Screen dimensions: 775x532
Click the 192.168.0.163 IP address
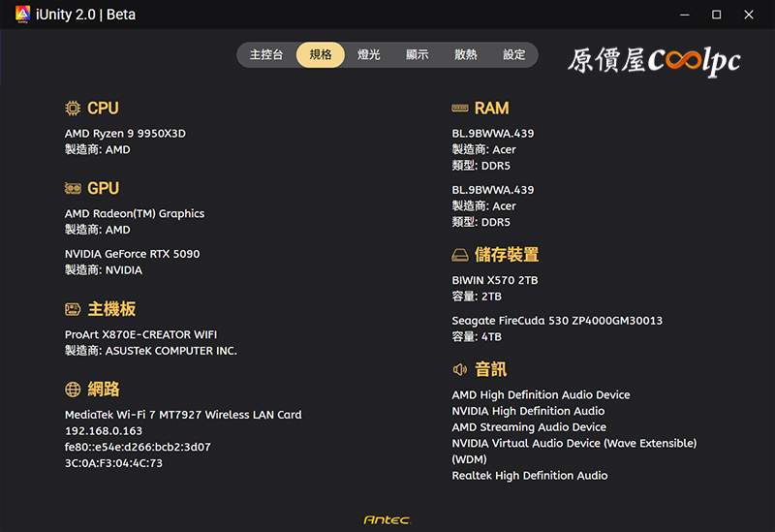point(104,431)
